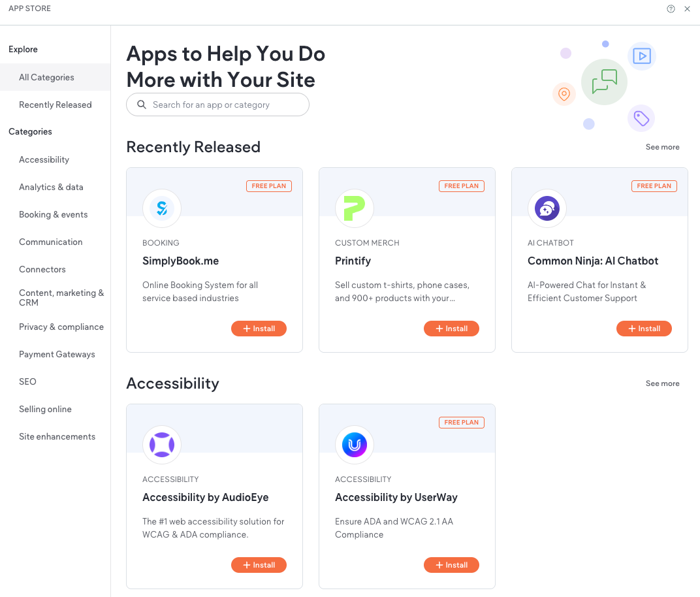Open Recently Released in the sidebar
The width and height of the screenshot is (700, 597).
55,105
